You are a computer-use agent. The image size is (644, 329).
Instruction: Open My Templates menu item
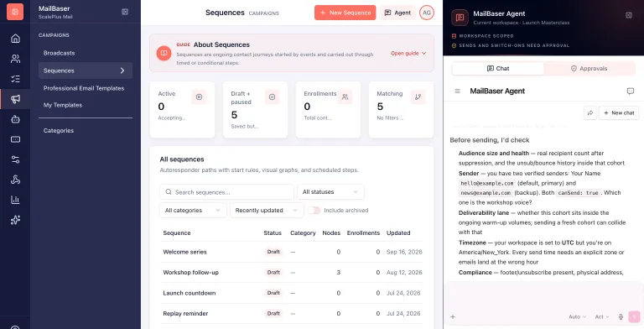[x=63, y=105]
